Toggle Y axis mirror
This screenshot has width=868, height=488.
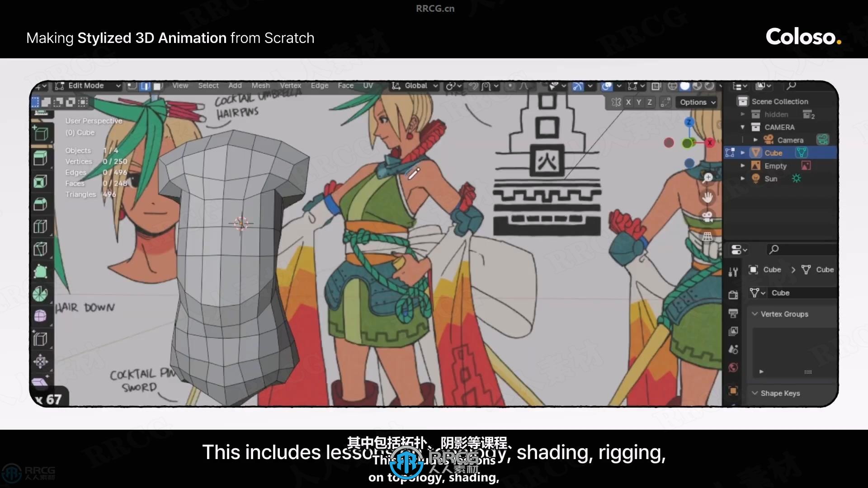(x=639, y=102)
